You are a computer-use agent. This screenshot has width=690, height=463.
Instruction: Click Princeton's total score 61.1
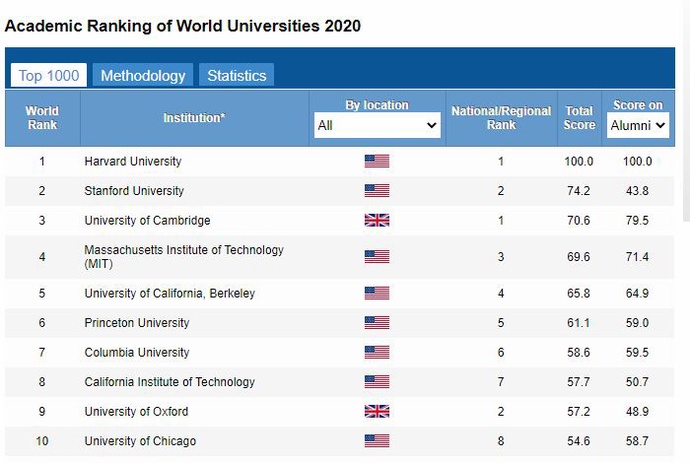point(579,323)
